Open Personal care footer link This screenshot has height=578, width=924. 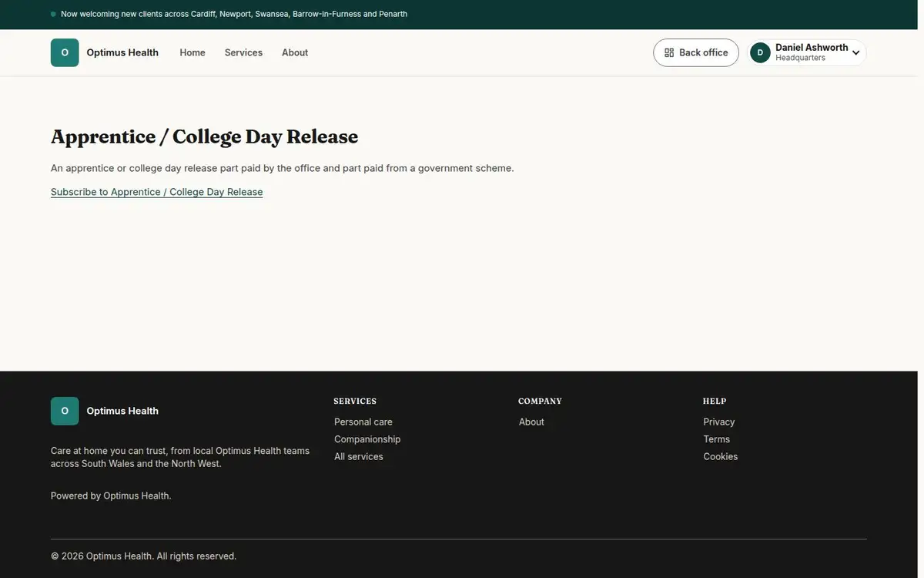tap(363, 422)
